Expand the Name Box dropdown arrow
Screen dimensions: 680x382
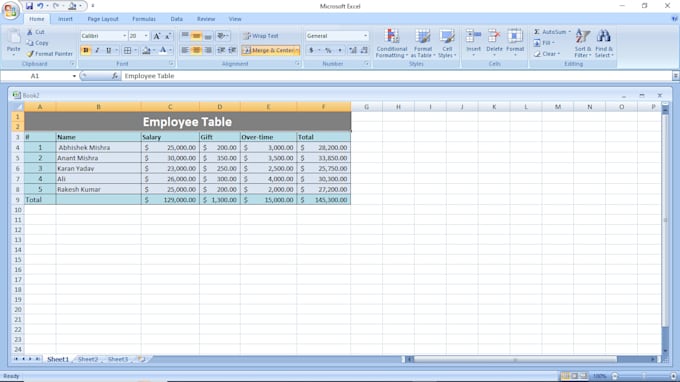[74, 76]
